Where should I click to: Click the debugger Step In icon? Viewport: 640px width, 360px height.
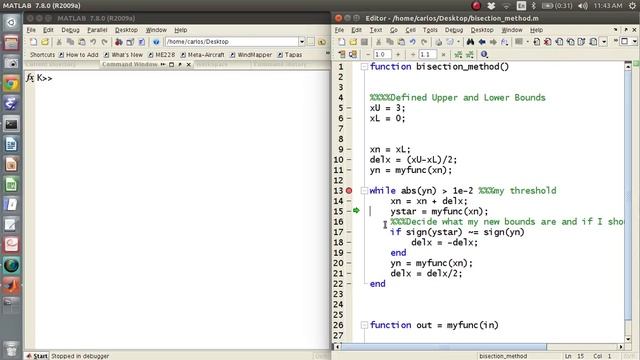pyautogui.click(x=571, y=42)
